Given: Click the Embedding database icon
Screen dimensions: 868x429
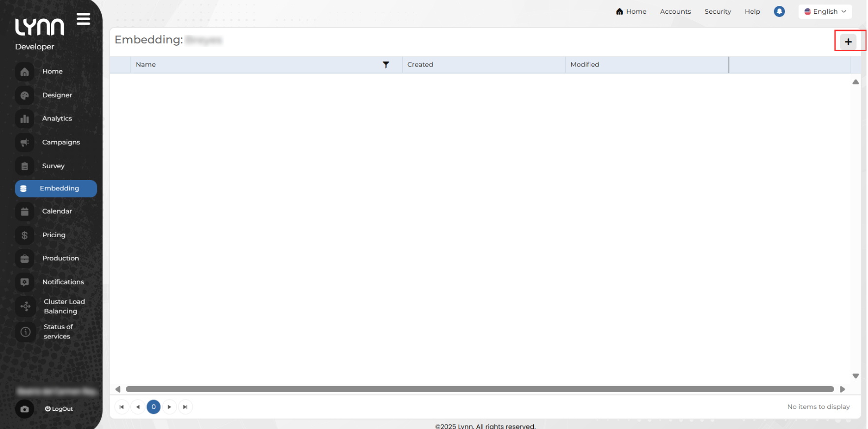Looking at the screenshot, I should pyautogui.click(x=23, y=189).
